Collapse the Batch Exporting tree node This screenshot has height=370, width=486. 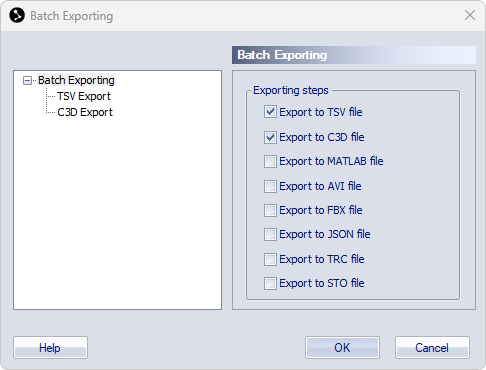click(27, 80)
